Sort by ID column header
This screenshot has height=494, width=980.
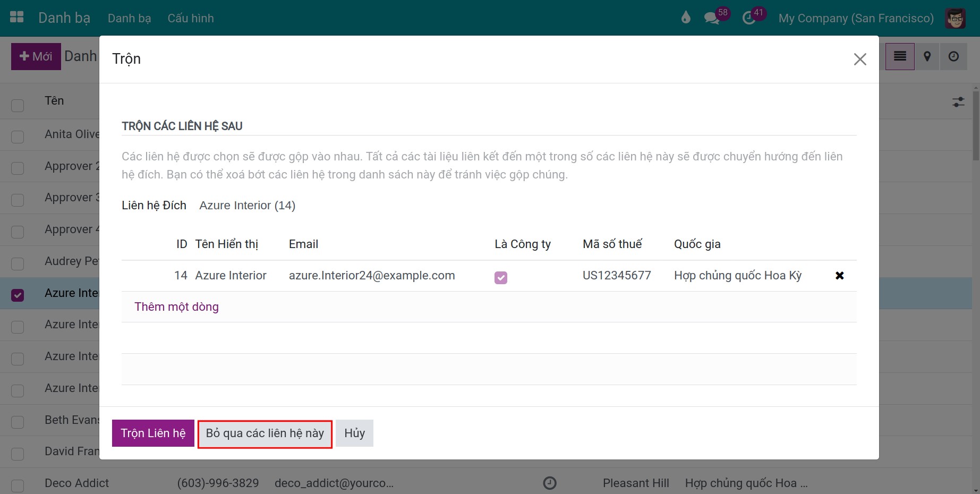click(182, 244)
